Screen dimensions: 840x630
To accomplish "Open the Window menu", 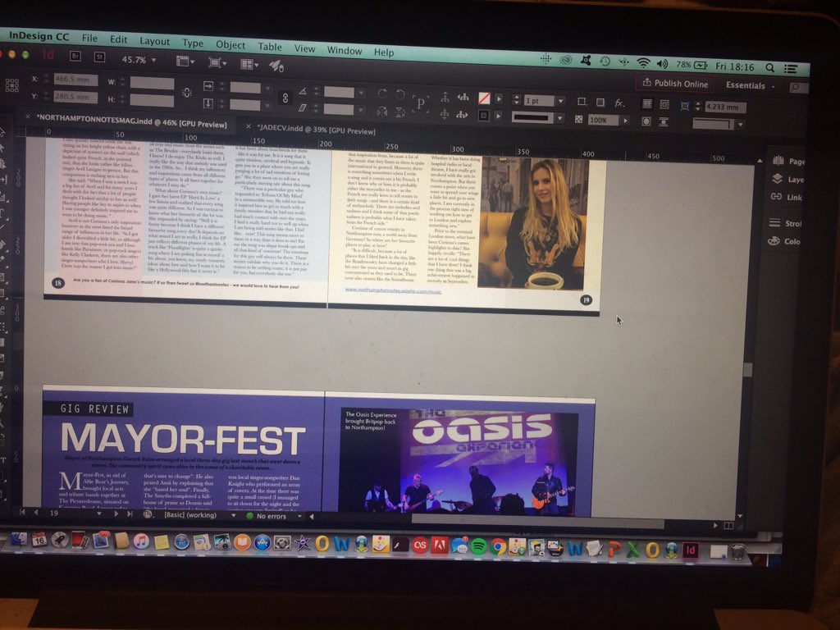I will click(345, 50).
